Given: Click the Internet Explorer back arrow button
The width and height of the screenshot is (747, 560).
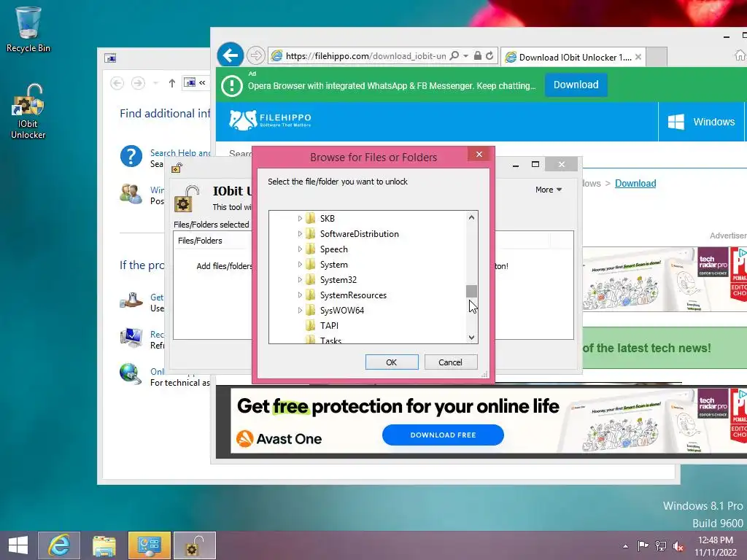Looking at the screenshot, I should (231, 55).
